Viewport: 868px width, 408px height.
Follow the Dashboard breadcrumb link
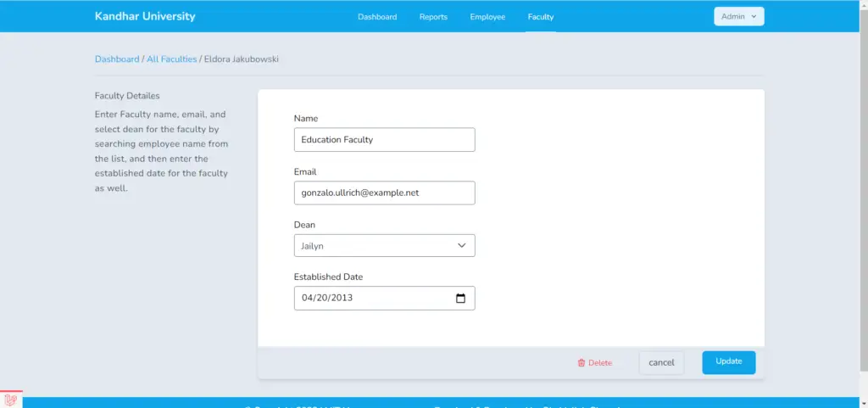click(117, 59)
